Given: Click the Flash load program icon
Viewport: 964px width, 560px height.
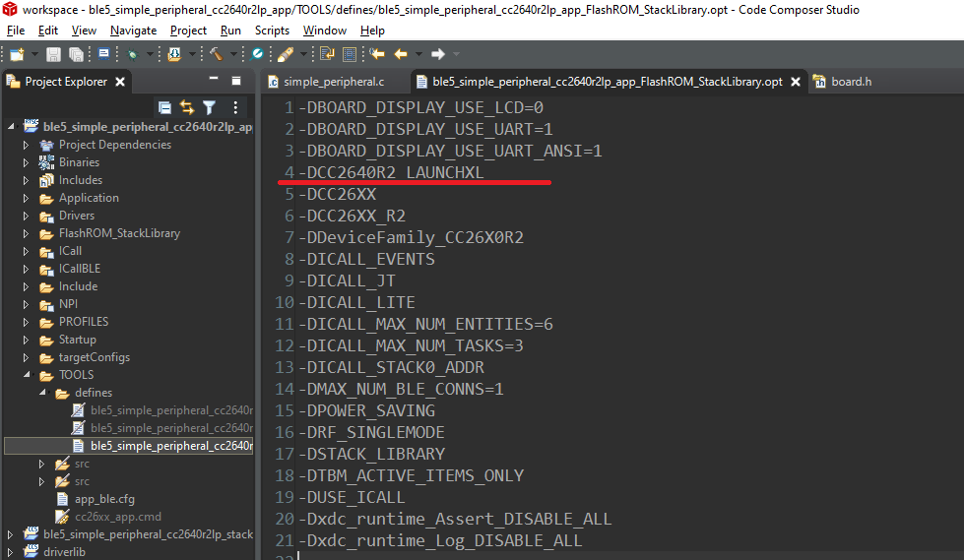Looking at the screenshot, I should pyautogui.click(x=174, y=55).
